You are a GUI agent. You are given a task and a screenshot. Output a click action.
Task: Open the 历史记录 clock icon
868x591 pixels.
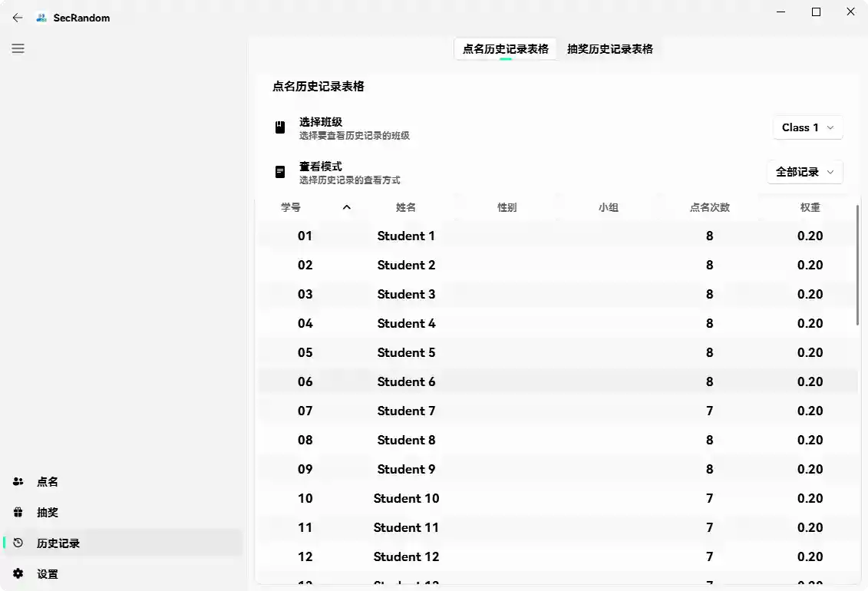coord(18,543)
